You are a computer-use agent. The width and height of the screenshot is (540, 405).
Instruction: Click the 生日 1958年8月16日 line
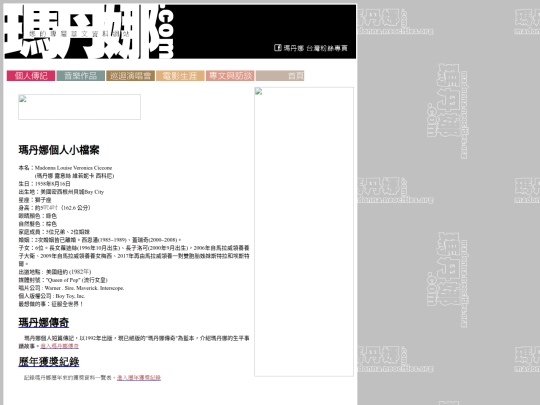coord(44,184)
